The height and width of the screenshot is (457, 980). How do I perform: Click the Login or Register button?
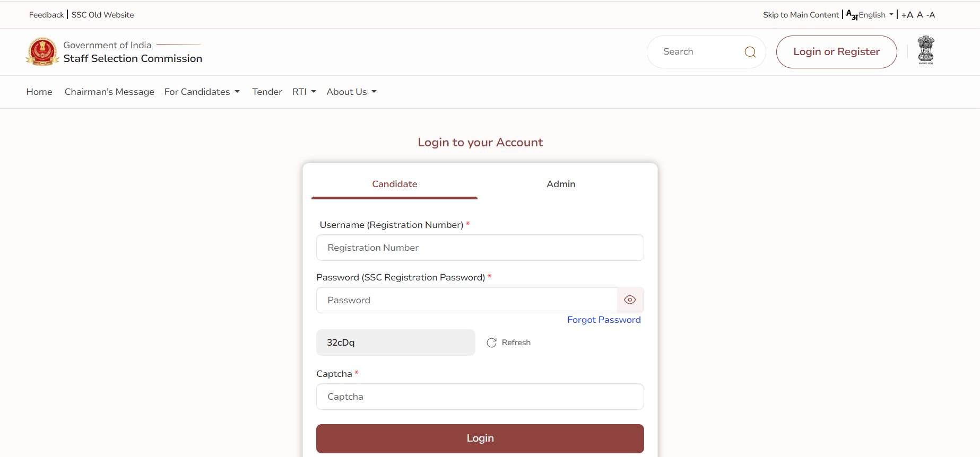point(837,52)
